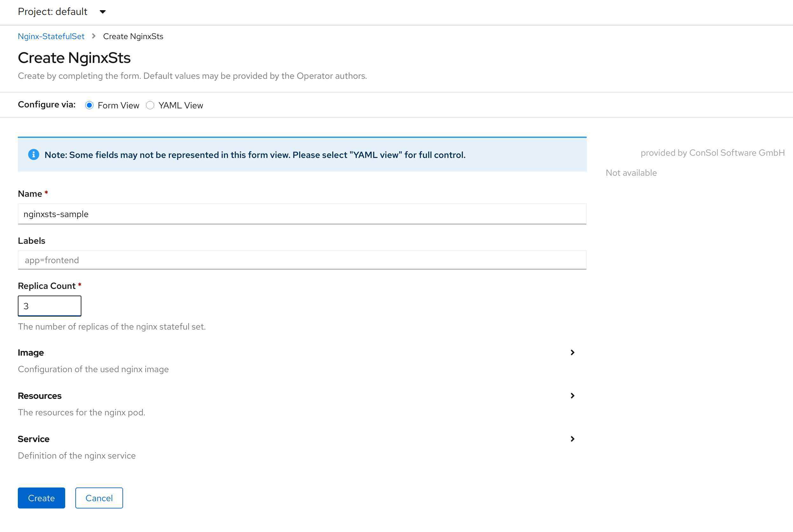Click the red asterisk beside Name label
This screenshot has height=532, width=793.
click(46, 193)
